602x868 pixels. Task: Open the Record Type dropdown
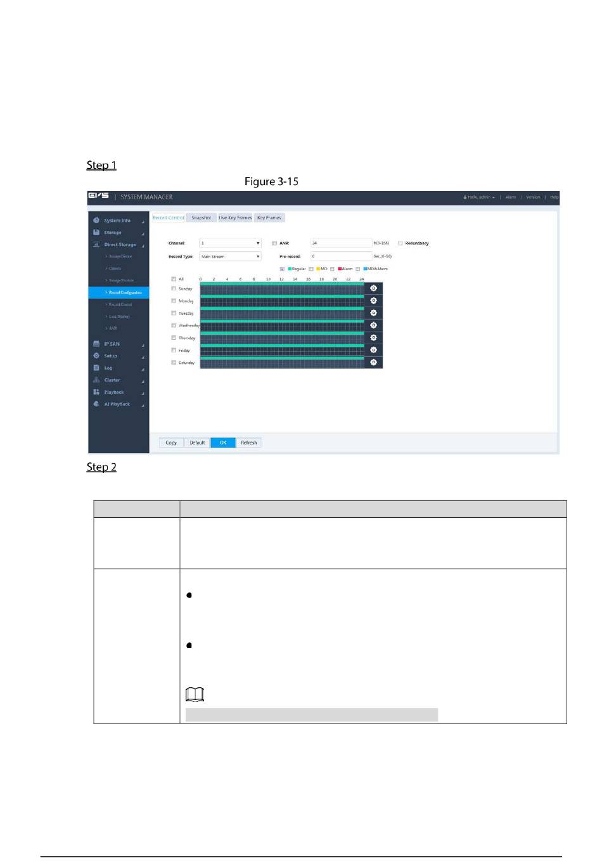tap(230, 257)
